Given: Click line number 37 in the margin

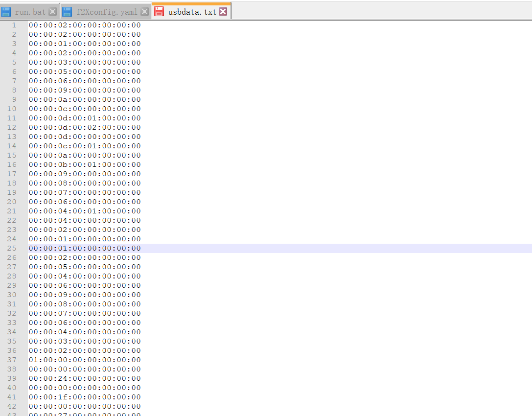Looking at the screenshot, I should (12, 360).
